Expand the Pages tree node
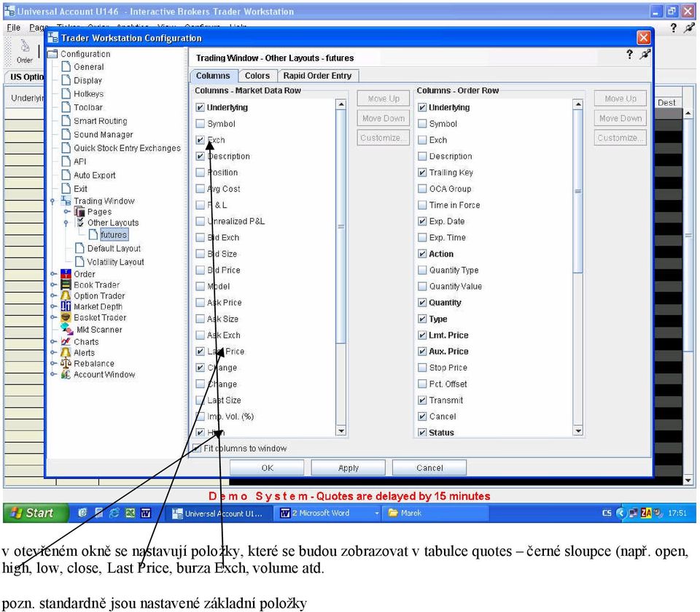 pyautogui.click(x=66, y=212)
